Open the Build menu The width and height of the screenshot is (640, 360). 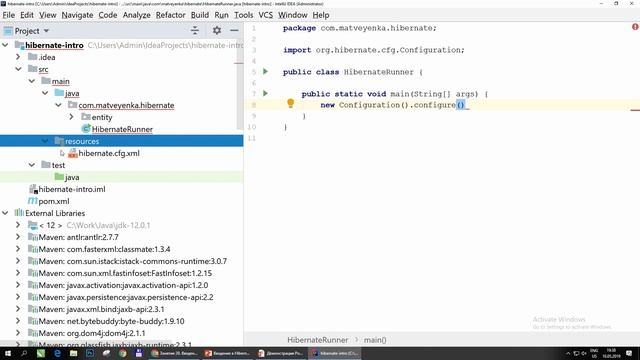click(x=200, y=15)
